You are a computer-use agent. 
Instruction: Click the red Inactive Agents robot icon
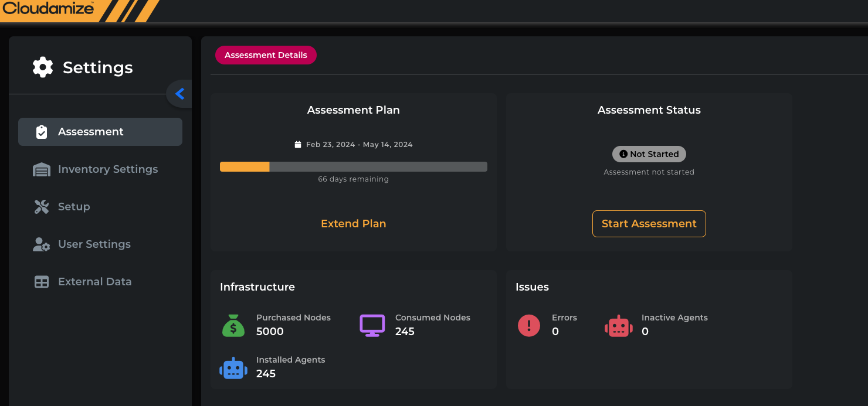click(618, 326)
